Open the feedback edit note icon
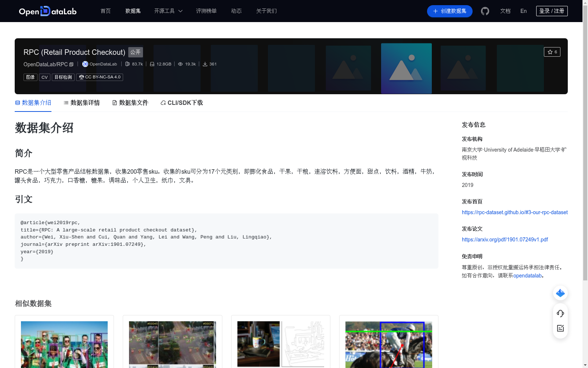The image size is (588, 368). pos(560,328)
